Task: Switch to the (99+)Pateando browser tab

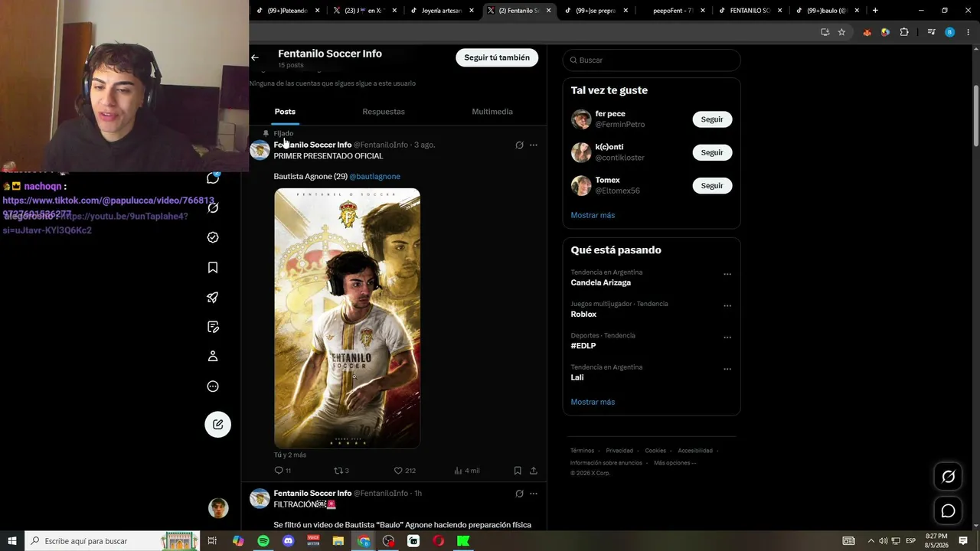Action: pyautogui.click(x=289, y=11)
